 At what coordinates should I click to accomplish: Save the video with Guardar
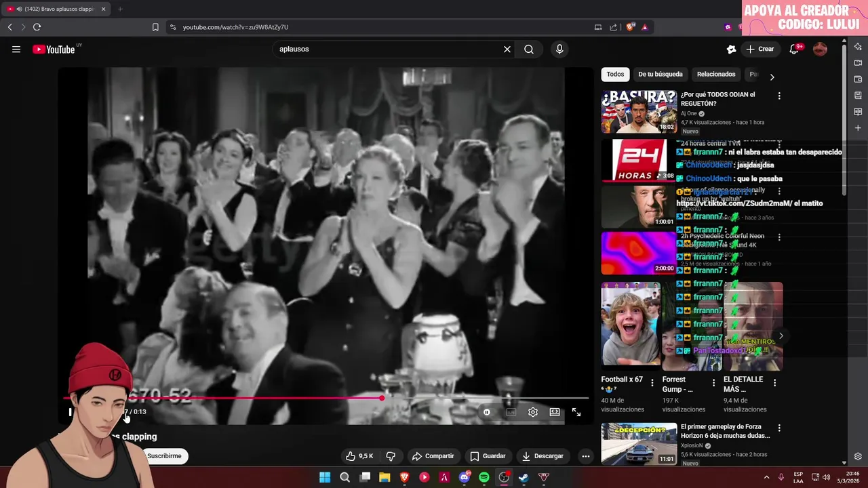(x=488, y=456)
